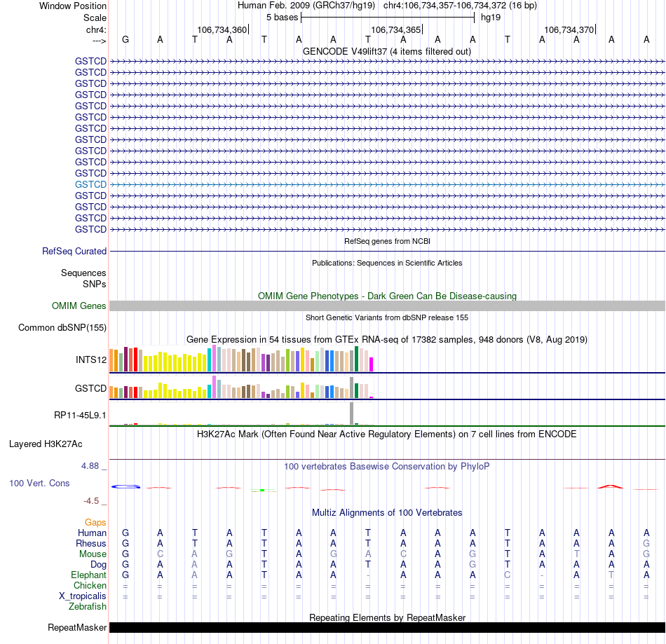This screenshot has height=644, width=666.
Task: Click the gray OMIM Genes item bar
Action: (x=387, y=306)
